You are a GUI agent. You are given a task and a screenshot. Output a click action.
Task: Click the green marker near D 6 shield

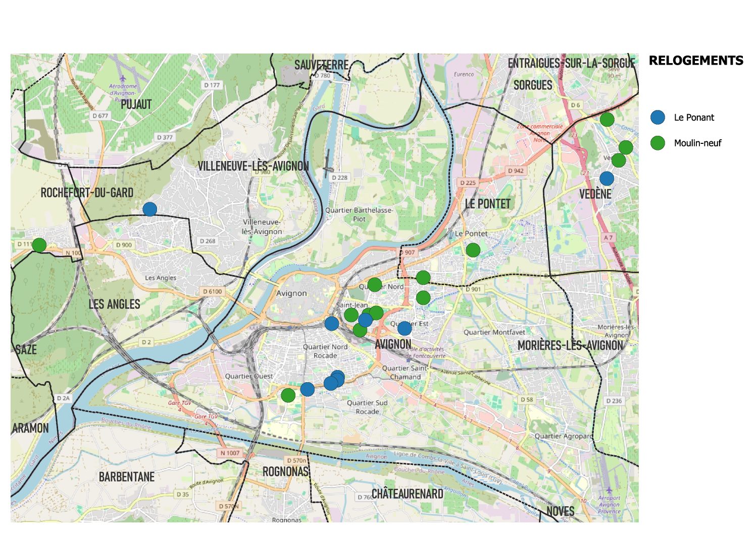coord(607,120)
